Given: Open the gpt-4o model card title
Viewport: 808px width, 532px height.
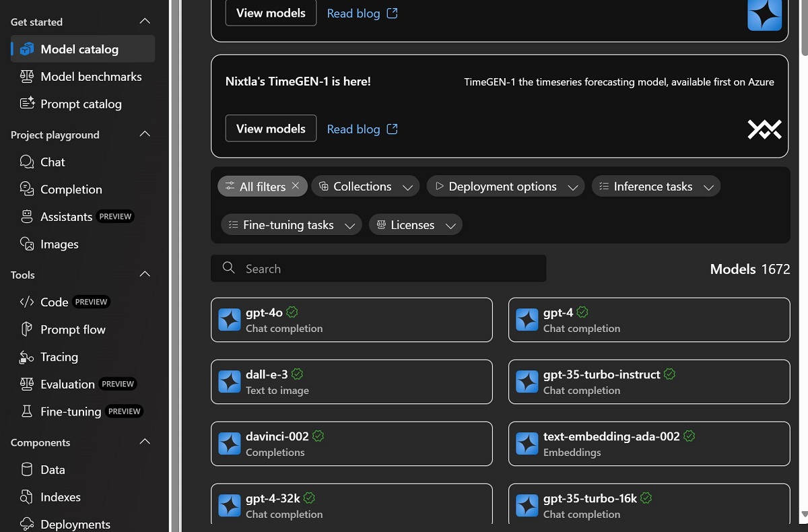Looking at the screenshot, I should click(x=264, y=312).
